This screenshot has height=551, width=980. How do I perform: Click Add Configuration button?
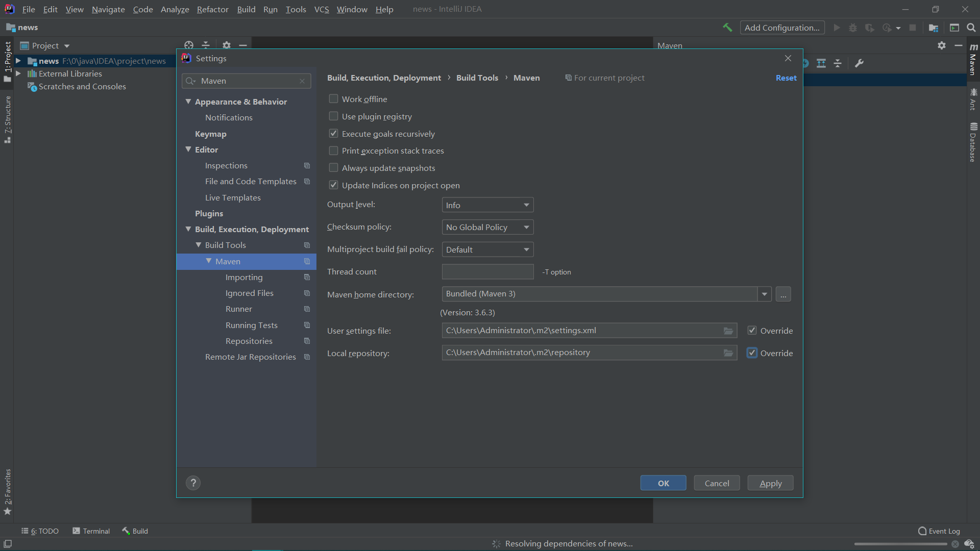pos(782,28)
